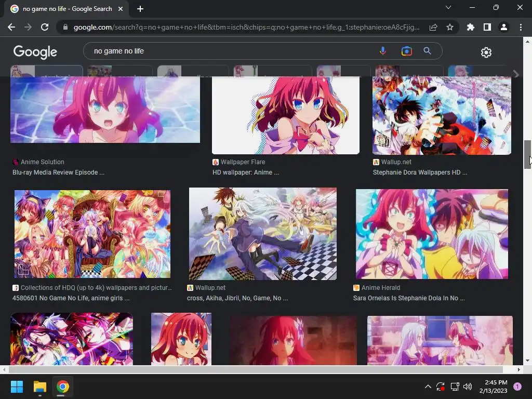Open the bottom-right pink brick scene thumbnail

(x=440, y=340)
